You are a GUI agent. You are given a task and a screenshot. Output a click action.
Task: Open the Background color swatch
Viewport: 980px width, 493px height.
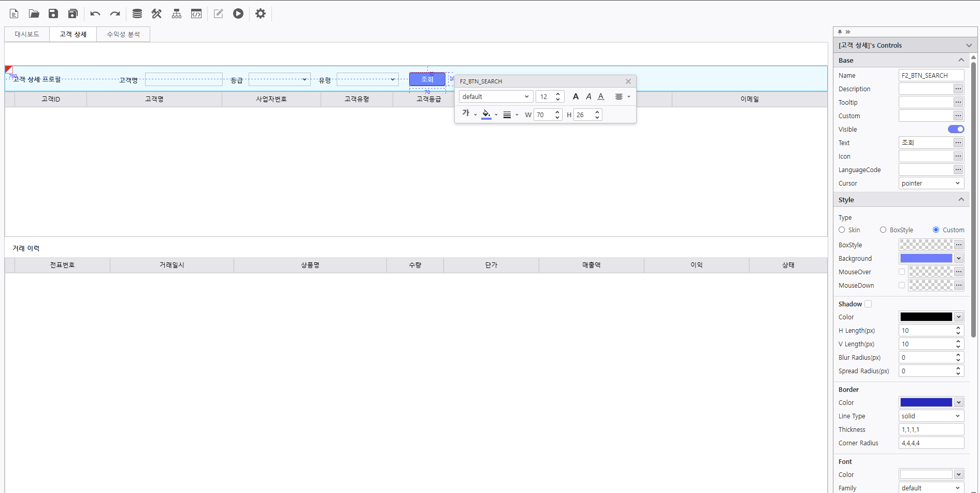click(926, 258)
